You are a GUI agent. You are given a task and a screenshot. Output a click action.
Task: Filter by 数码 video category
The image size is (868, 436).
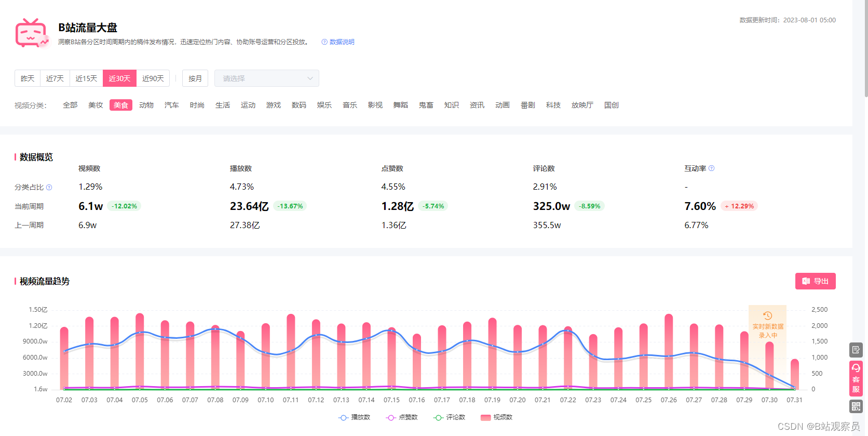point(299,105)
